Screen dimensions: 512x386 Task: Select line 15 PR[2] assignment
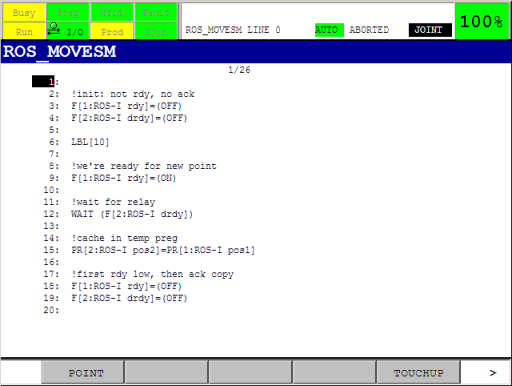[x=163, y=250]
